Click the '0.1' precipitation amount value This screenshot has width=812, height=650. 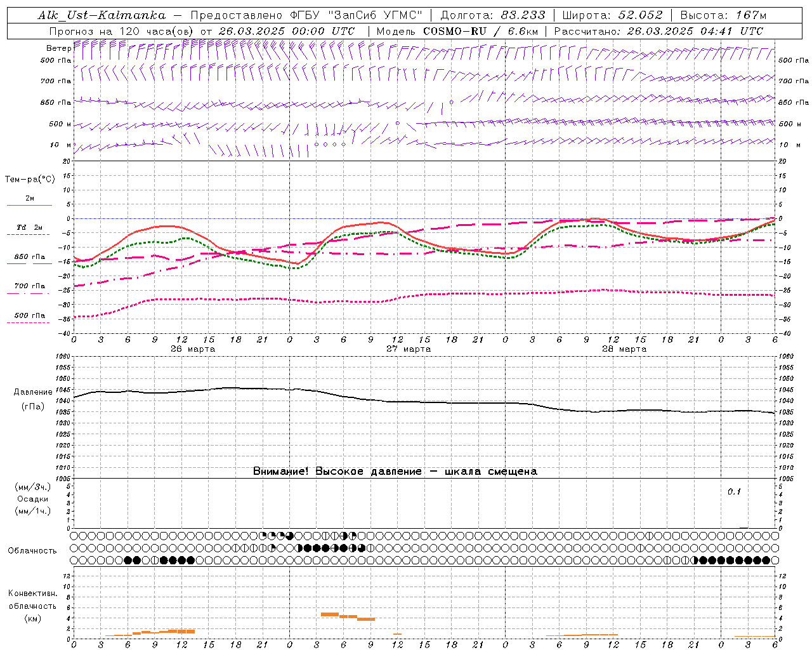pyautogui.click(x=734, y=491)
